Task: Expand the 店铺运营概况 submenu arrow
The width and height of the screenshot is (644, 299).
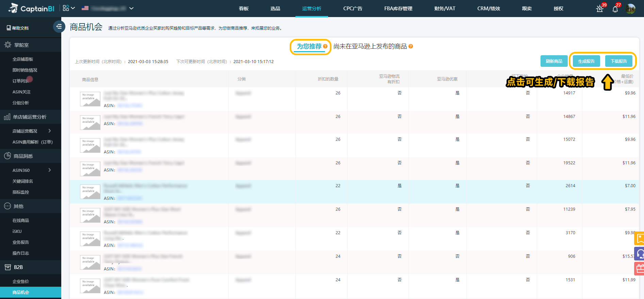Action: 50,131
